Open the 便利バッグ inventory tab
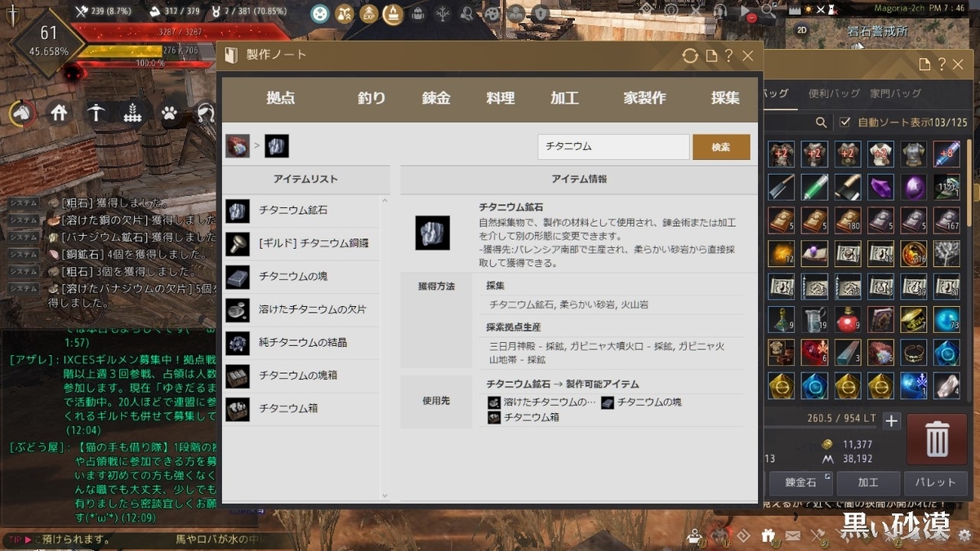Viewport: 980px width, 551px height. (x=832, y=93)
